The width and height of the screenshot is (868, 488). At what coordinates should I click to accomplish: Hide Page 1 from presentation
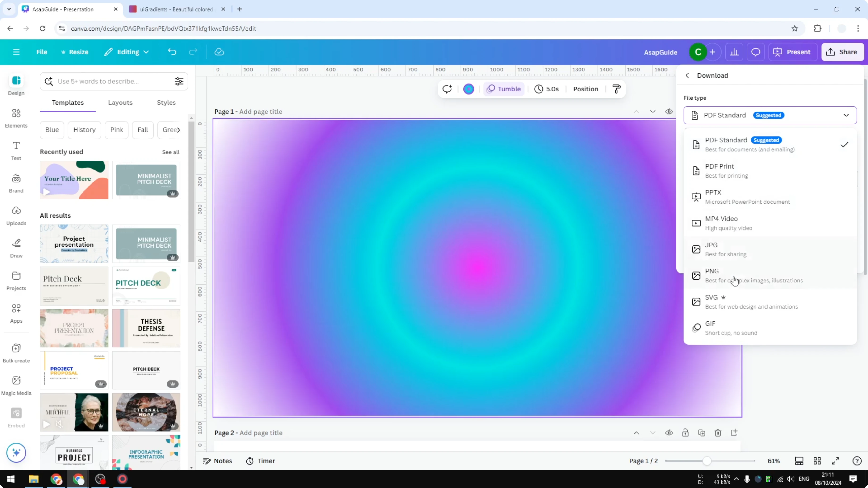[x=669, y=112]
